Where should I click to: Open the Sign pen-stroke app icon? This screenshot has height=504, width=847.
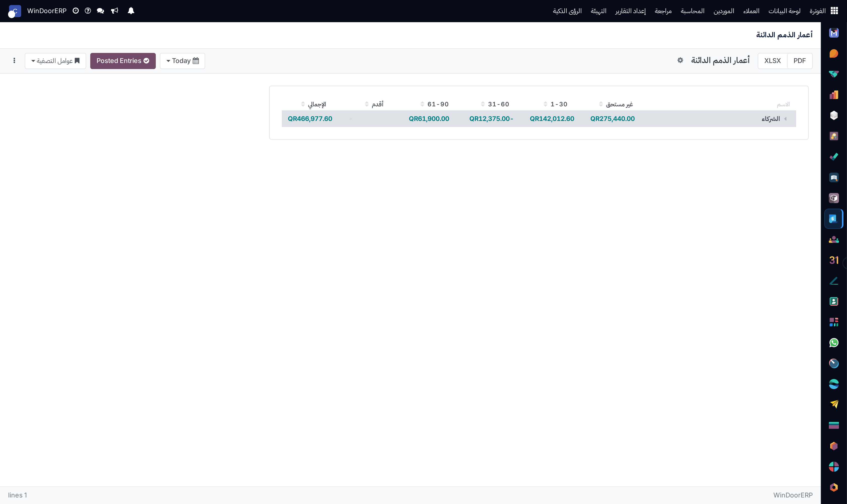[x=834, y=281]
